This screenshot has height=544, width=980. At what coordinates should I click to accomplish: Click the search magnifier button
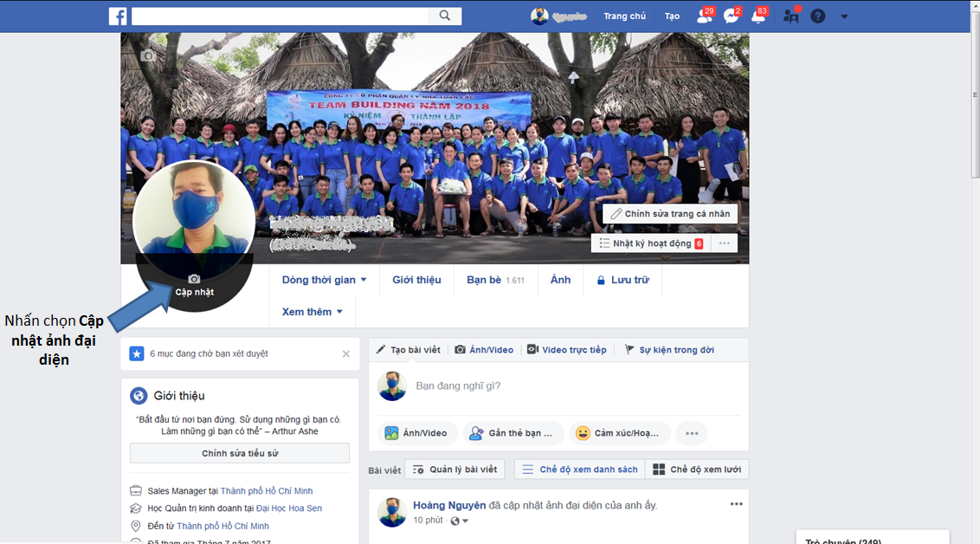(444, 16)
